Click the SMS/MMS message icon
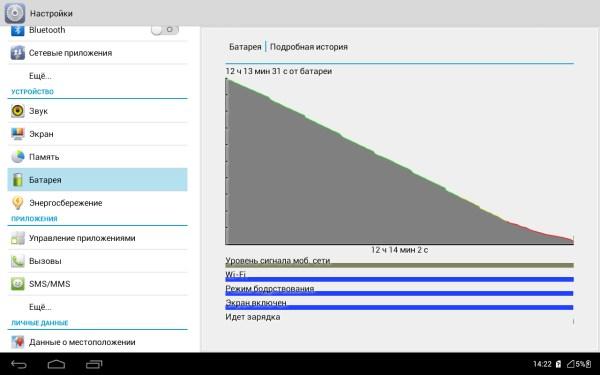This screenshot has width=600, height=375. coord(18,284)
